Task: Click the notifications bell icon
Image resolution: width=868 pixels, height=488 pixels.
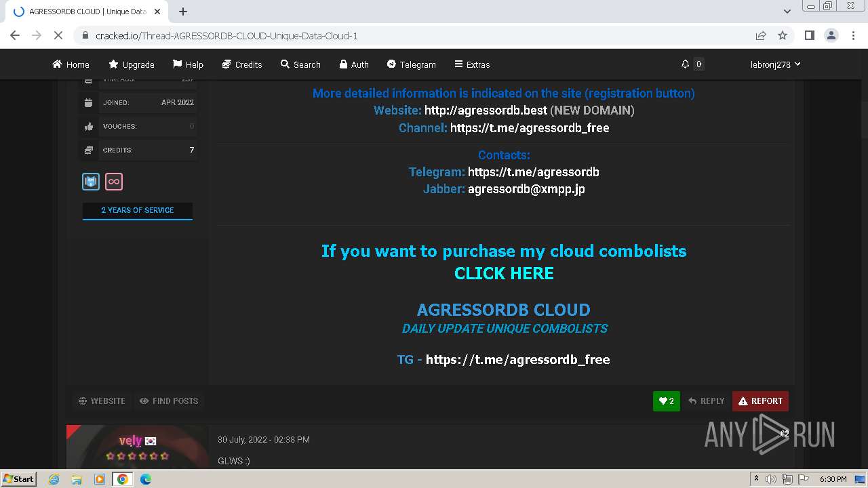Action: 686,64
